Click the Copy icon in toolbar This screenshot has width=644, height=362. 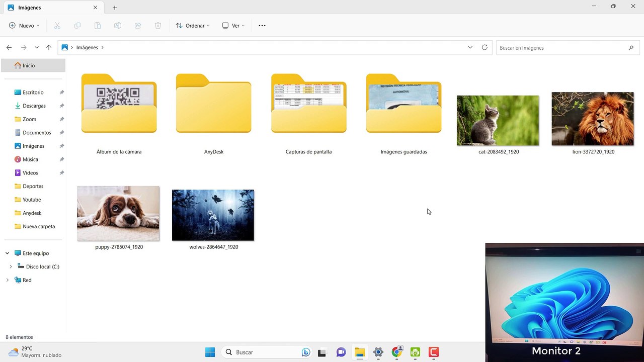(x=77, y=26)
